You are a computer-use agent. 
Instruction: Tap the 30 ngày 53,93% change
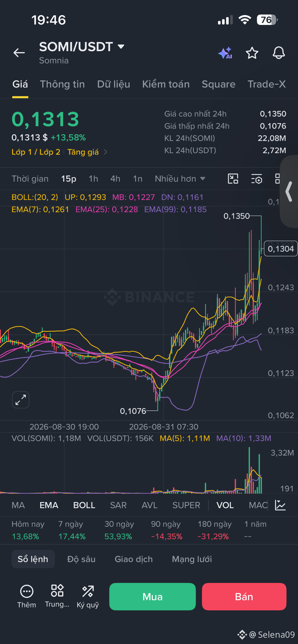[119, 530]
